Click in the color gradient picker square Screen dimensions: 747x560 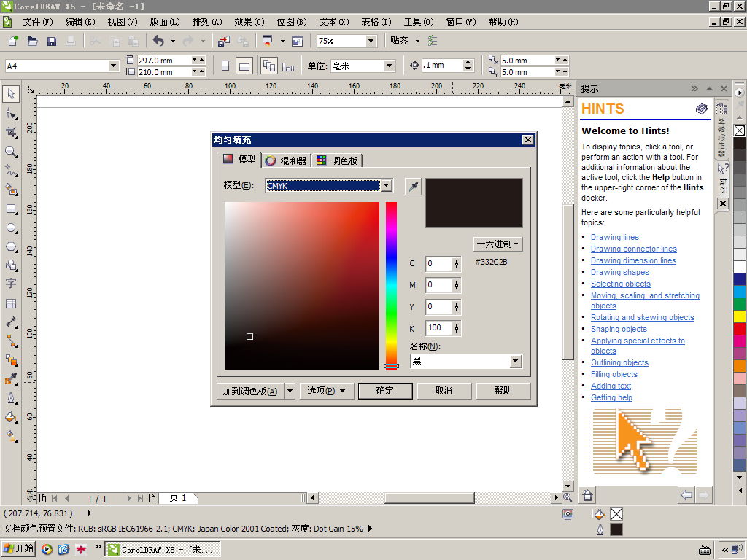[x=302, y=286]
